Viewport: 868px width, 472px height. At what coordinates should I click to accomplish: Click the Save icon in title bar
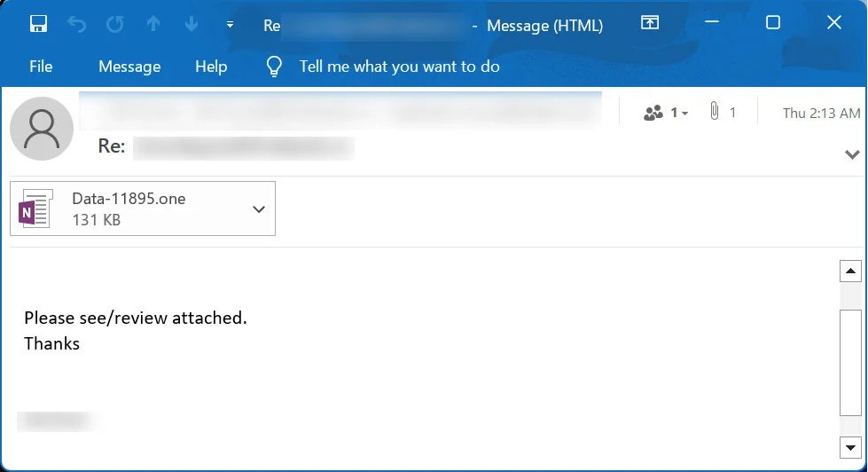[x=38, y=24]
